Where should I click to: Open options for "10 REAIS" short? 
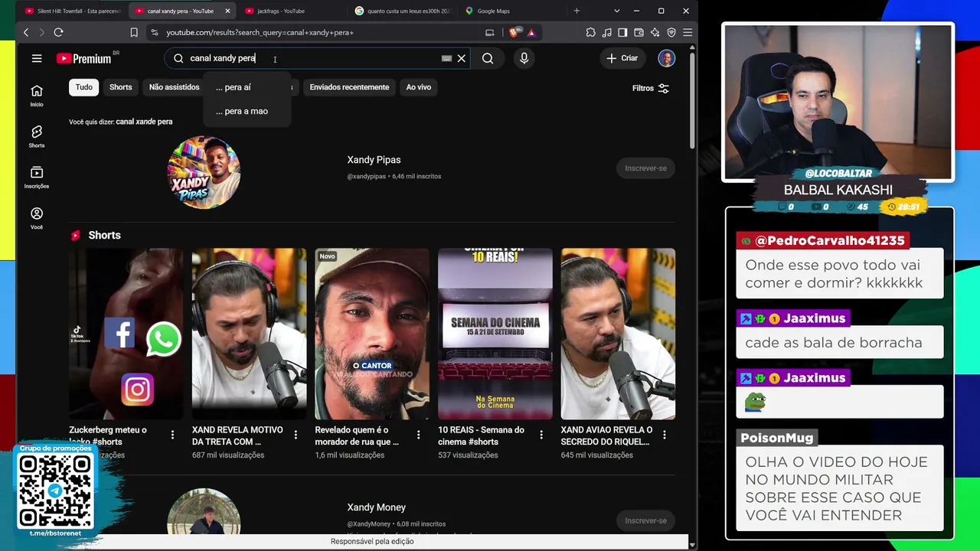(541, 435)
